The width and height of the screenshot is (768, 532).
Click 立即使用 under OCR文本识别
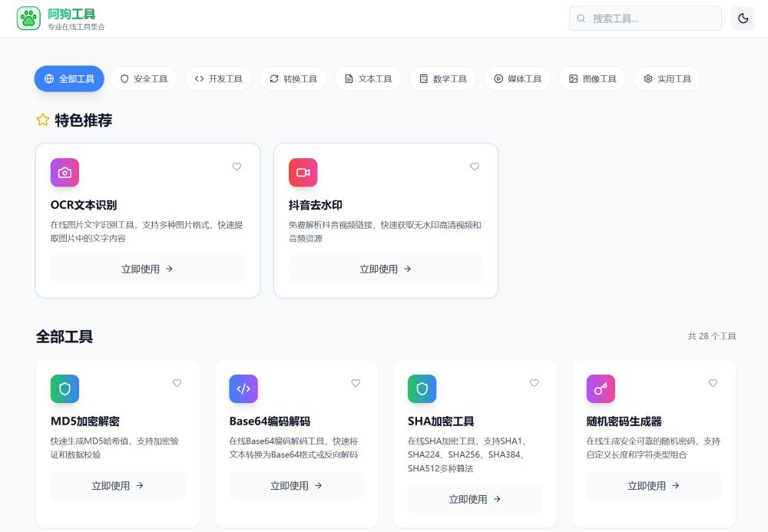click(147, 269)
